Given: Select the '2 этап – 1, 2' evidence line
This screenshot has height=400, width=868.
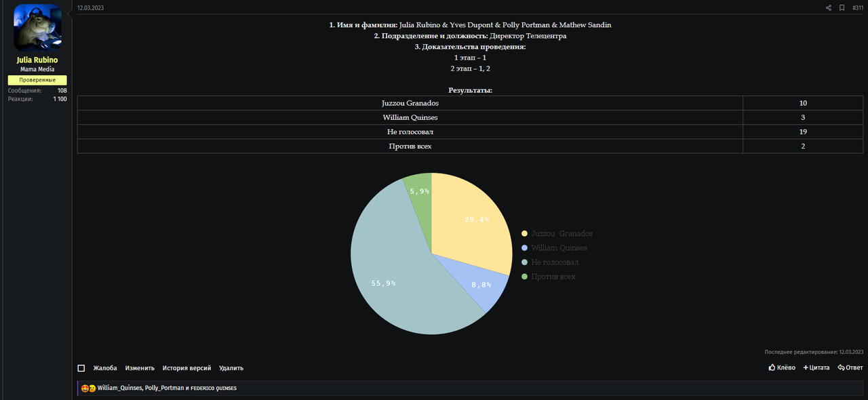Looking at the screenshot, I should point(470,68).
